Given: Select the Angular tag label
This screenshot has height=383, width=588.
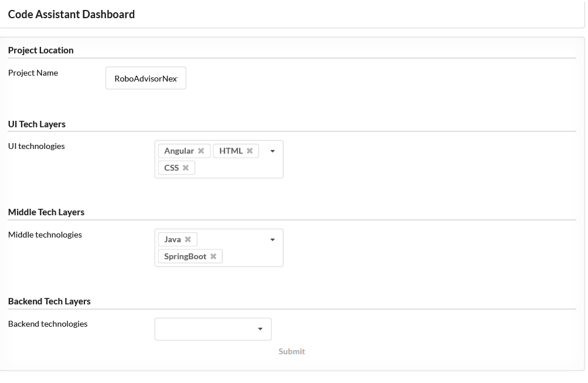Looking at the screenshot, I should tap(179, 151).
